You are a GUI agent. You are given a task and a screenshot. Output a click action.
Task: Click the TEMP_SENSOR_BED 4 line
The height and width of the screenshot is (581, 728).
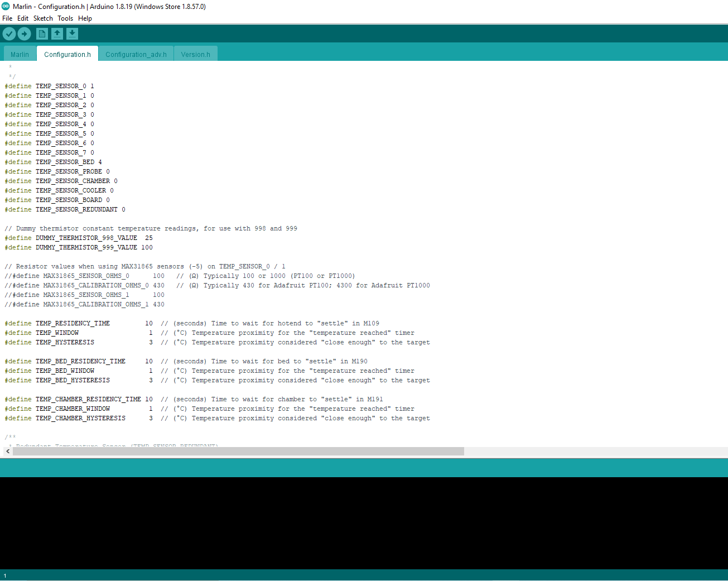54,162
